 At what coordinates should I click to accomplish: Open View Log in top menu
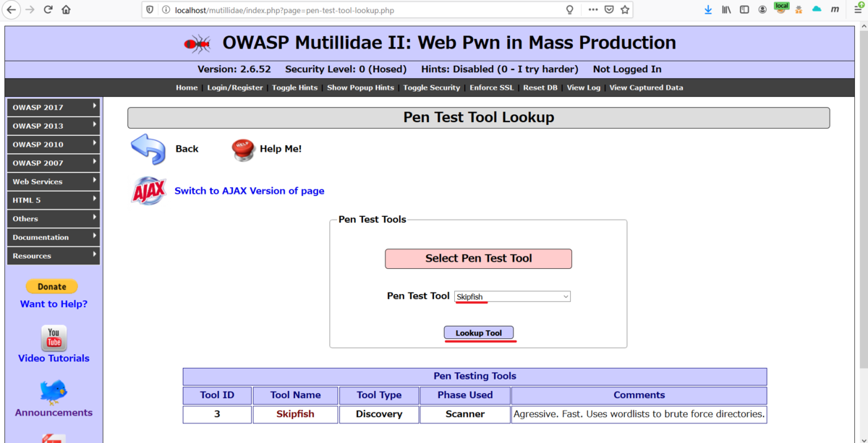584,87
